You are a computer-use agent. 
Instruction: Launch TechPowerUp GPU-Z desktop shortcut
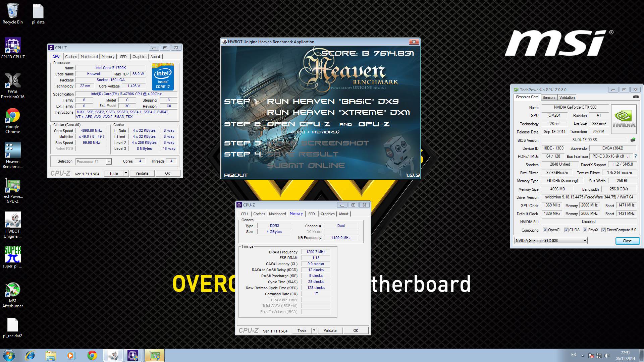[13, 190]
